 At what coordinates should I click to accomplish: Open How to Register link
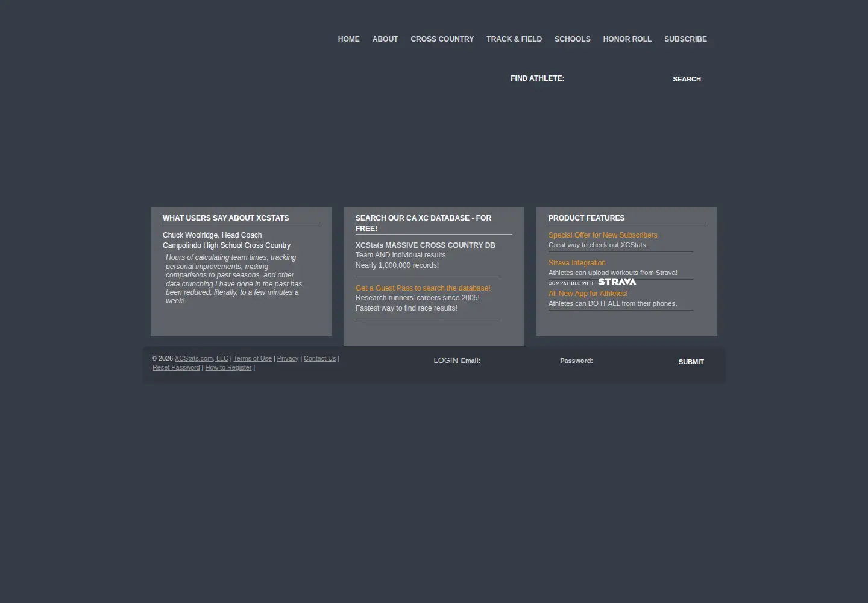[x=228, y=367]
